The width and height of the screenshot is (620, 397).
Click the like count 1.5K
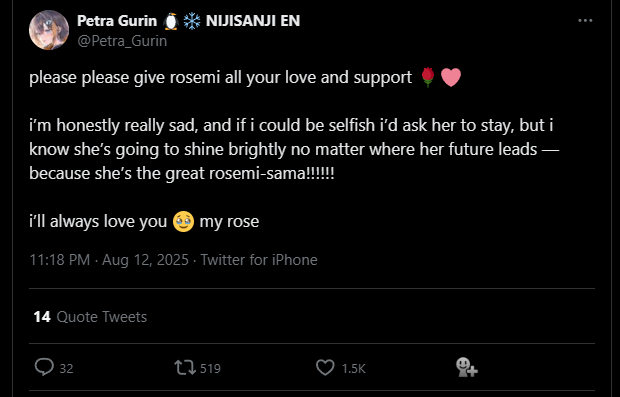353,369
